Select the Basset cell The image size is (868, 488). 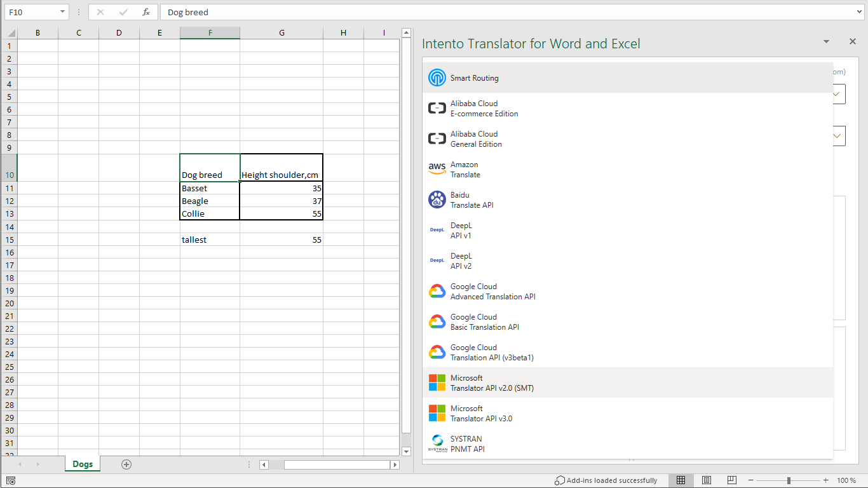point(210,188)
